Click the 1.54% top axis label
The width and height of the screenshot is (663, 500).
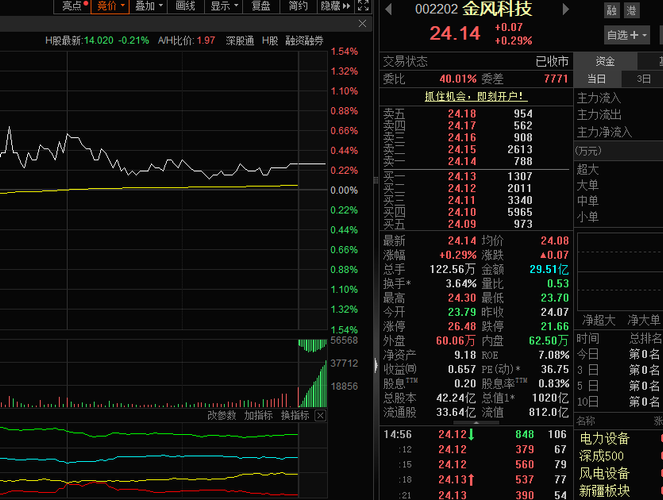click(344, 52)
